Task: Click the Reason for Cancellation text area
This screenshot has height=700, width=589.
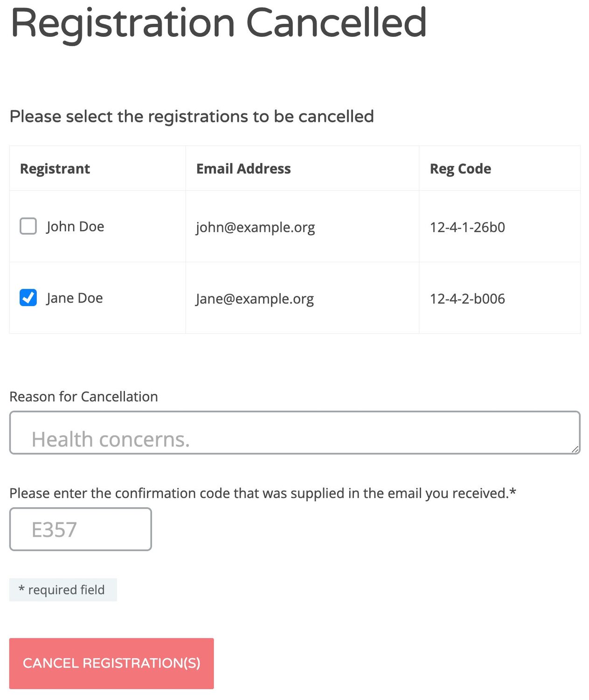Action: [294, 433]
